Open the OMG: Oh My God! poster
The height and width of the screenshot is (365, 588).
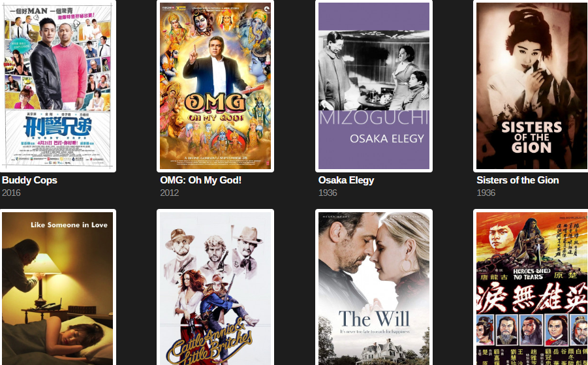215,86
